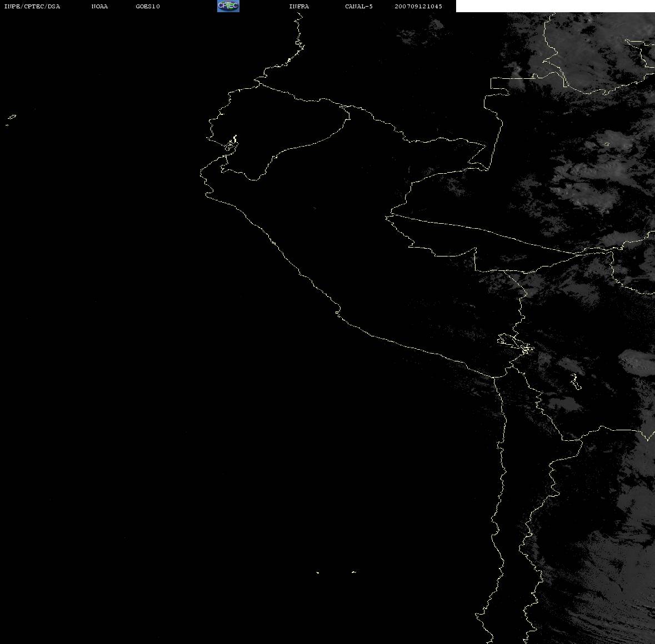Click the CANAL-5 channel label
This screenshot has width=655, height=644.
[359, 6]
